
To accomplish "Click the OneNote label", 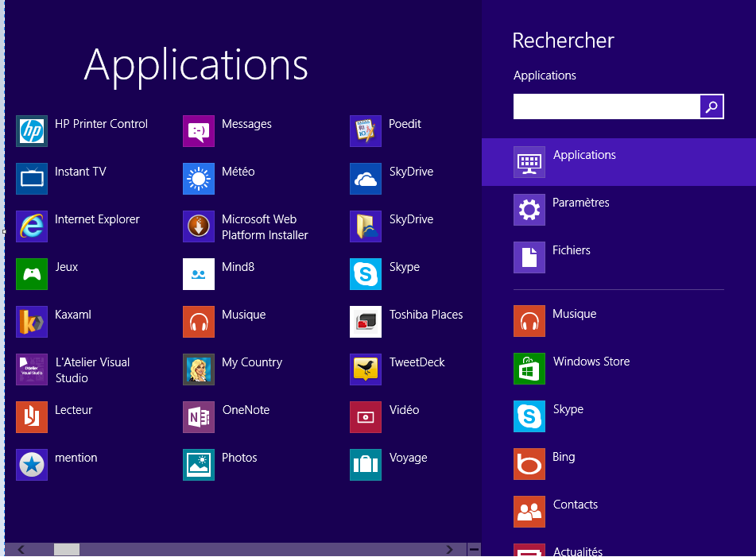I will (246, 410).
